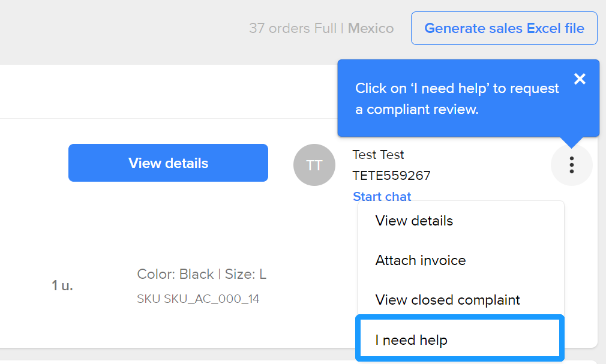Close the blue help tooltip
The width and height of the screenshot is (606, 364).
pos(580,79)
